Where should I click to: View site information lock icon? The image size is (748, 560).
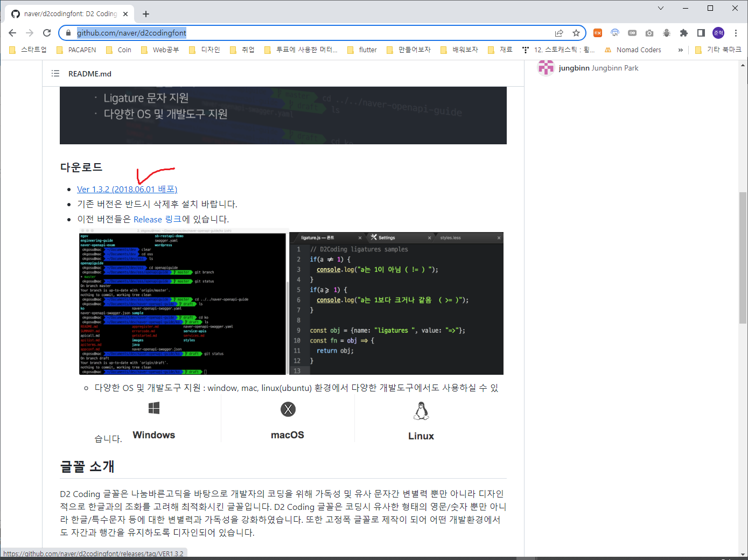[68, 33]
